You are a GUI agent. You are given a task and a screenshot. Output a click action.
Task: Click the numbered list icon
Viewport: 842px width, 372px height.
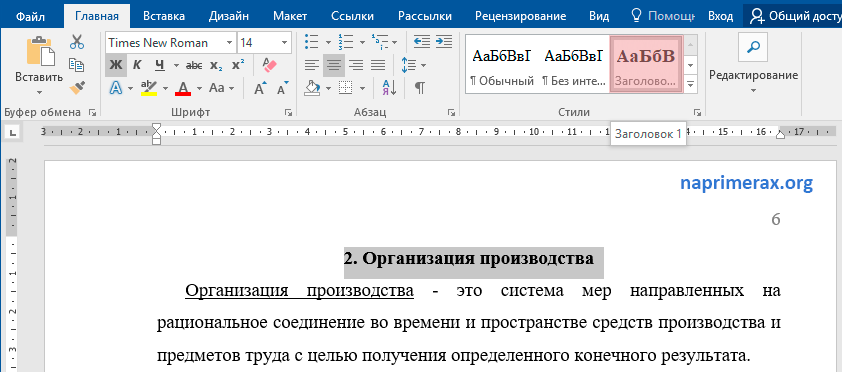[346, 41]
